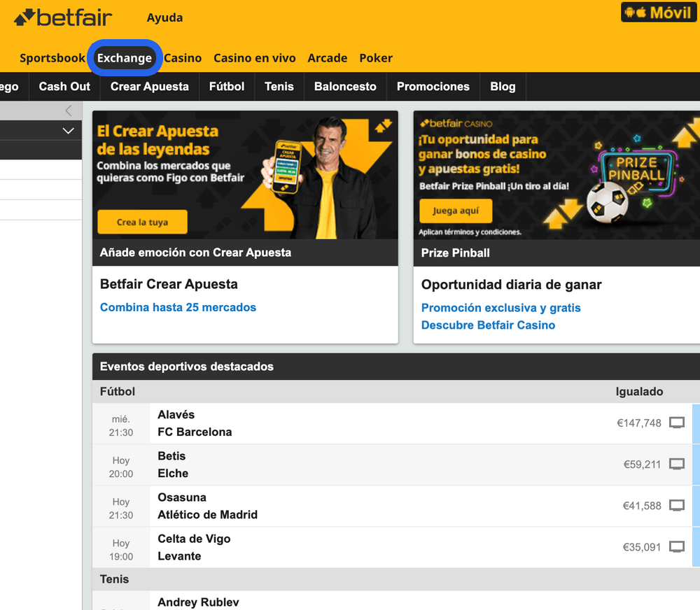Image resolution: width=700 pixels, height=610 pixels.
Task: Follow the Descubre Betfair Casino link
Action: click(x=489, y=325)
